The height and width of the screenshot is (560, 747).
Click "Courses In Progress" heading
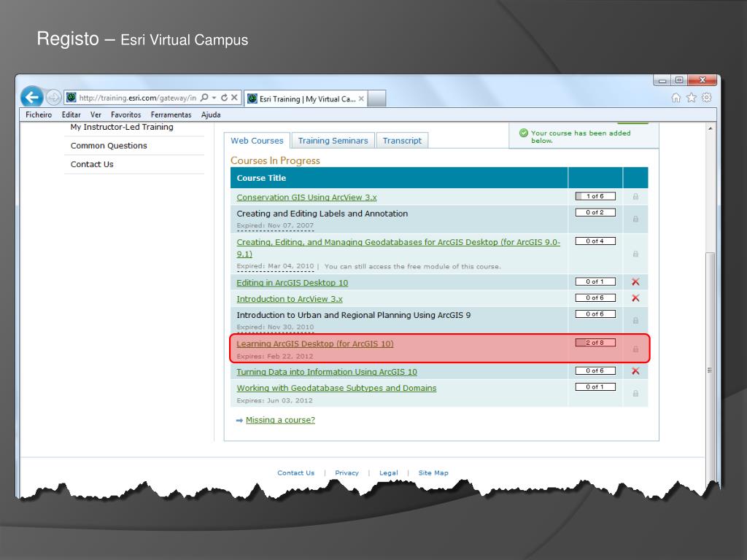275,160
